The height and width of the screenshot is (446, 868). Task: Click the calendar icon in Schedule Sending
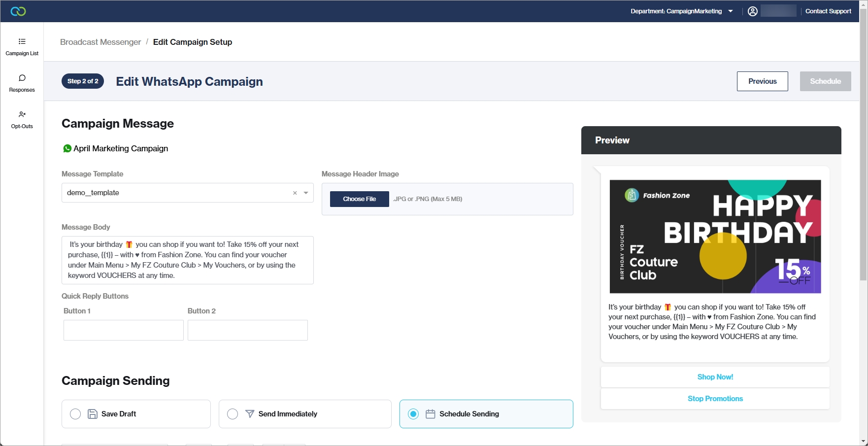point(430,414)
